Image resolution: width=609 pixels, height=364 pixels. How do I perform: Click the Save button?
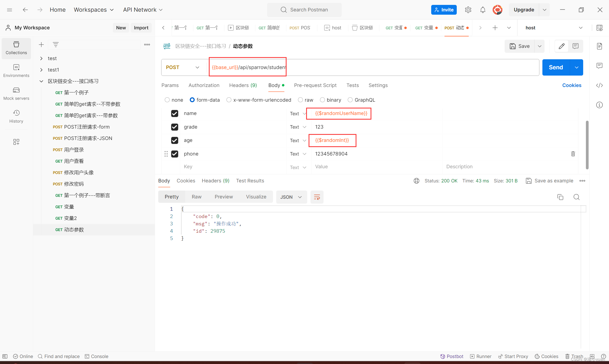tap(520, 46)
